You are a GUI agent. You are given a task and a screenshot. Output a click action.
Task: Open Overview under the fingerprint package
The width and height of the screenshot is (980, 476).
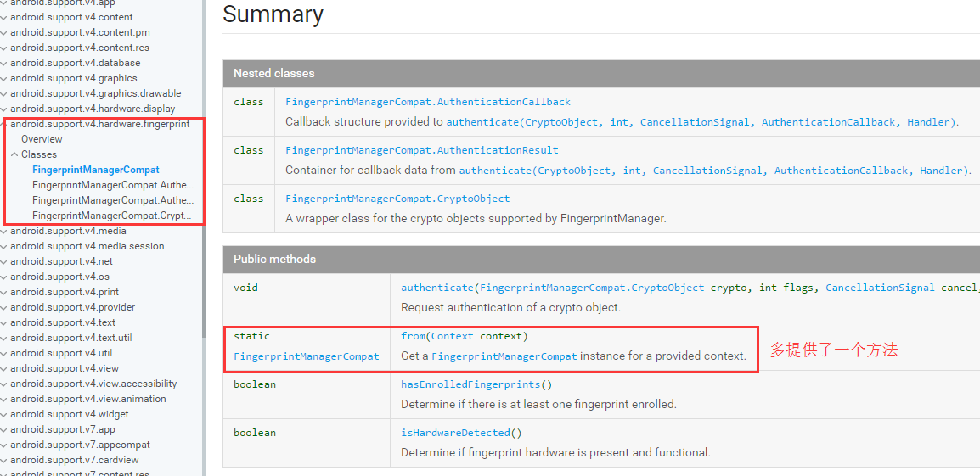coord(42,139)
